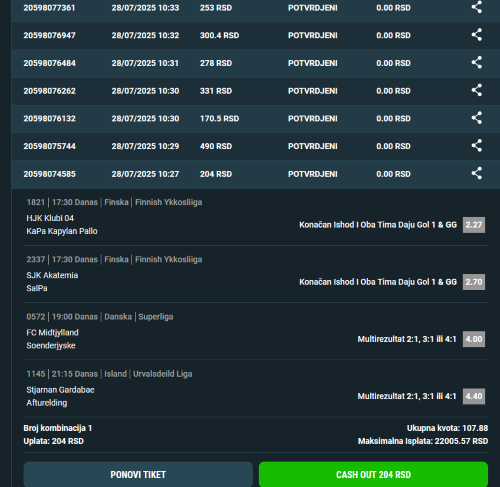This screenshot has height=487, width=500.
Task: Cash out ticket for 204 RSD
Action: coord(373,474)
